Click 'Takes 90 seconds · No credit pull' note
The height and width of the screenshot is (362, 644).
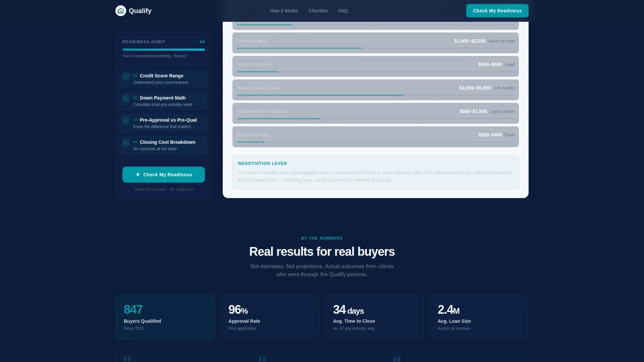tap(164, 189)
